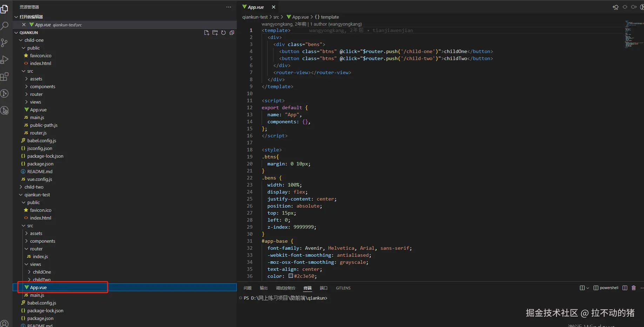Click the GitLens icon in activity bar
This screenshot has width=644, height=327.
click(4, 93)
